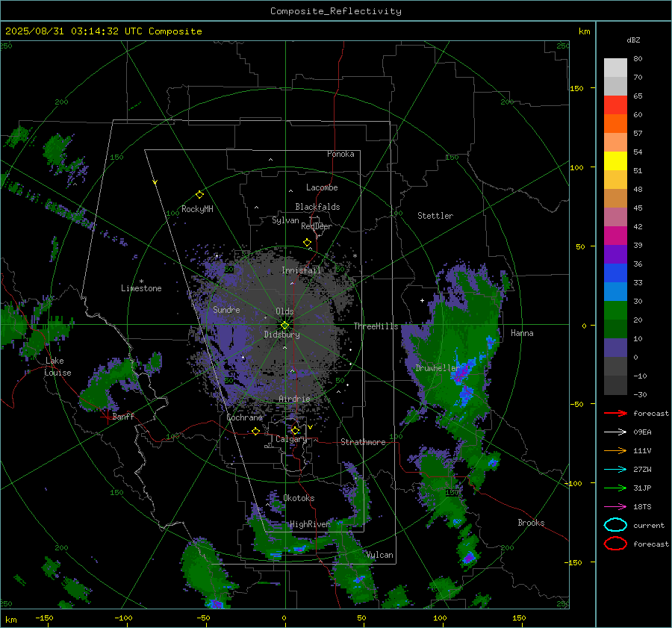This screenshot has height=628, width=672.
Task: Click the magenta 18TS arrow icon
Action: pos(615,507)
